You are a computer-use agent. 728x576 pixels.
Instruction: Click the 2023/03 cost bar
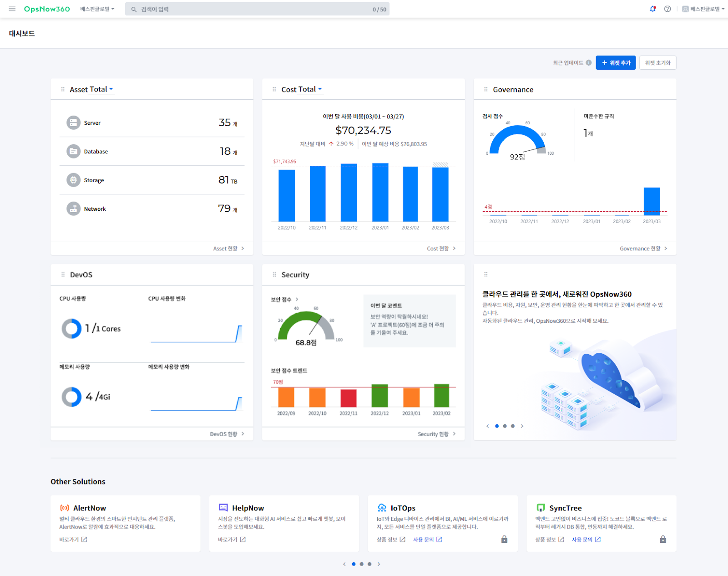pyautogui.click(x=440, y=194)
